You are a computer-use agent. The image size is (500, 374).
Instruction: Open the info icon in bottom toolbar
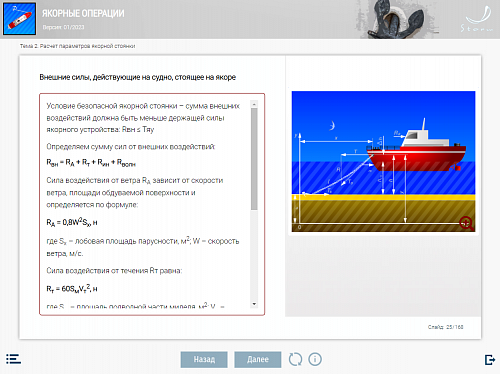coord(315,359)
